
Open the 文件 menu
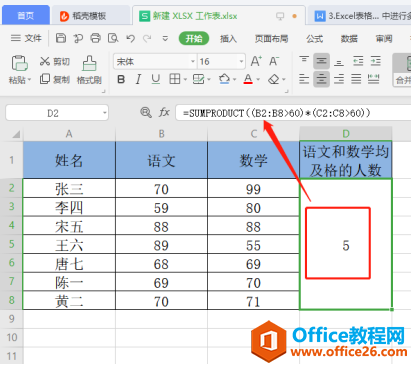point(26,38)
